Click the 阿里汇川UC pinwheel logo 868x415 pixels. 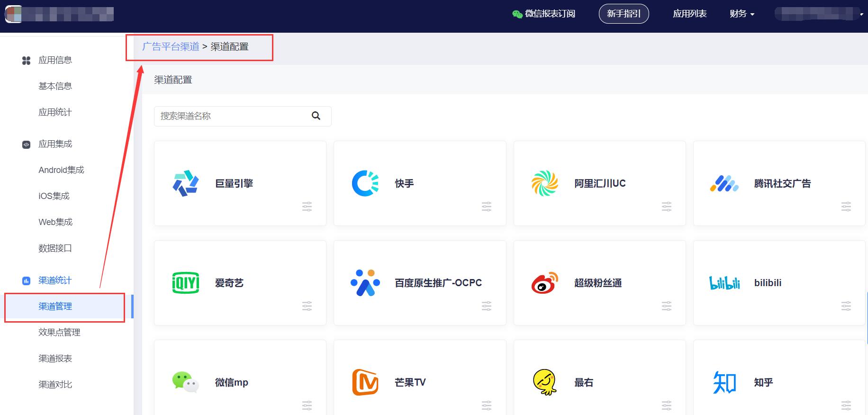click(x=545, y=183)
